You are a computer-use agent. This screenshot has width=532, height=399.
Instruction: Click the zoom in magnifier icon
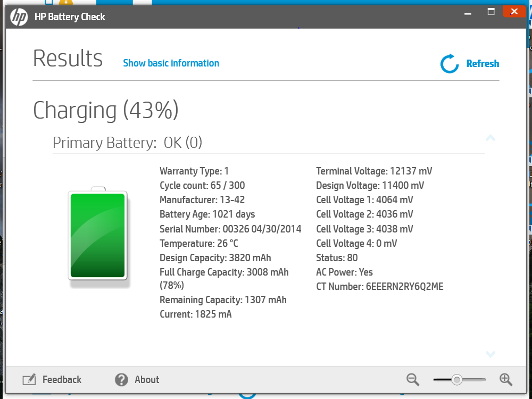click(506, 380)
